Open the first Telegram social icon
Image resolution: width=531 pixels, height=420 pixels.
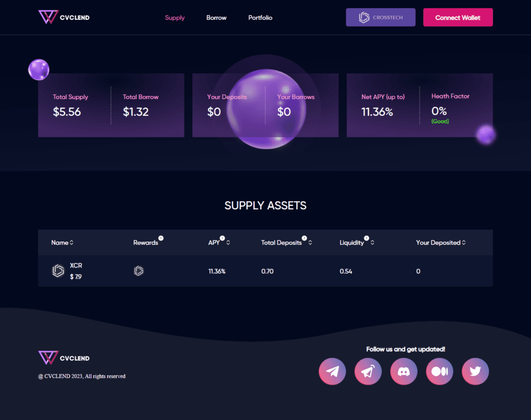[332, 372]
